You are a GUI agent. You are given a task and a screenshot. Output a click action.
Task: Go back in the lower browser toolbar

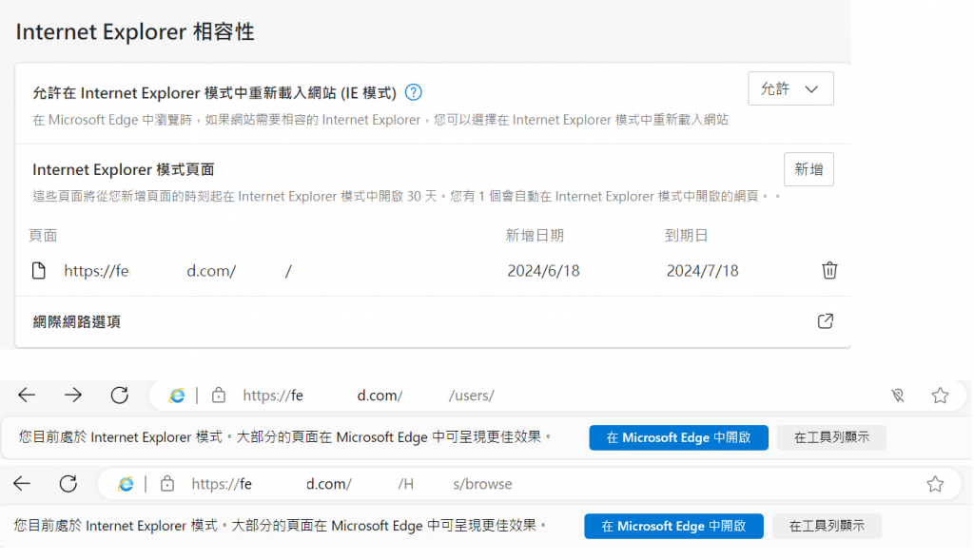coord(22,484)
